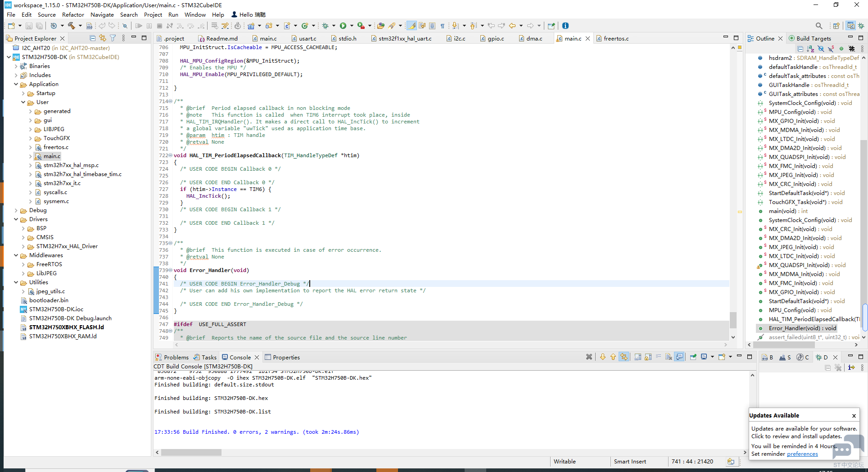Image resolution: width=868 pixels, height=472 pixels.
Task: Click the yellow warning marker in overview ruler
Action: 740,211
